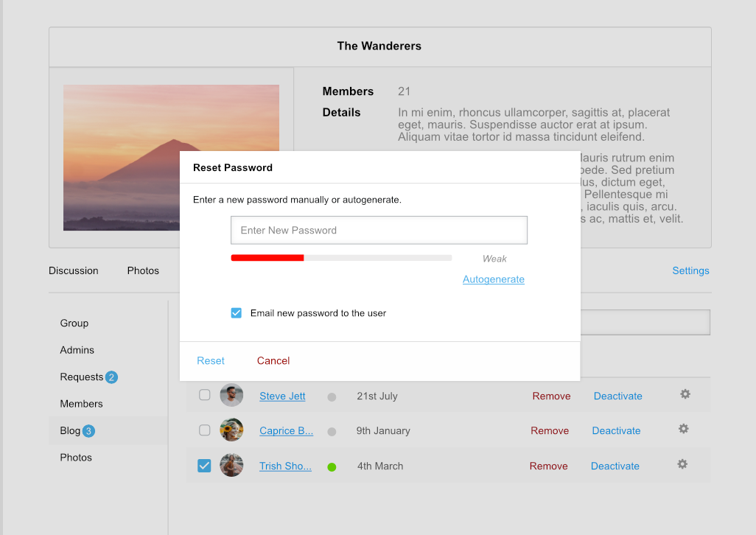Select the checkbox for Steve Jett
The image size is (756, 535).
205,395
